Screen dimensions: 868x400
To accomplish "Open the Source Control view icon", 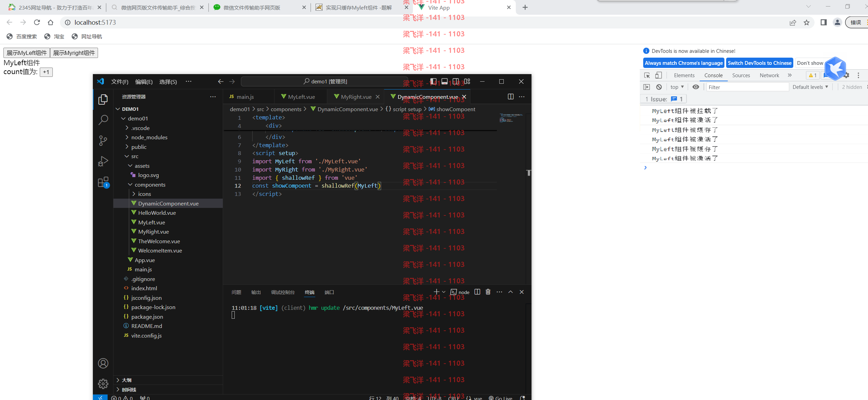I will point(103,140).
